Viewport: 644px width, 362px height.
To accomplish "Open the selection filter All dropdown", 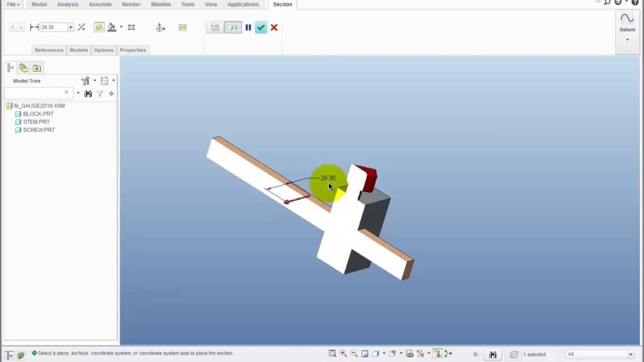I will [630, 354].
